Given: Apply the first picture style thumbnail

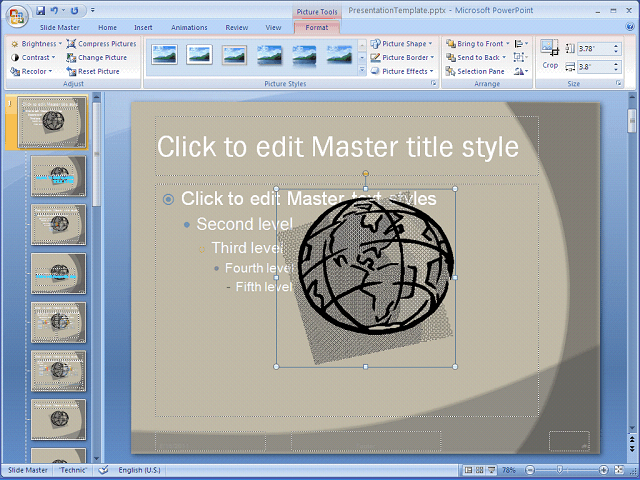Looking at the screenshot, I should [164, 55].
